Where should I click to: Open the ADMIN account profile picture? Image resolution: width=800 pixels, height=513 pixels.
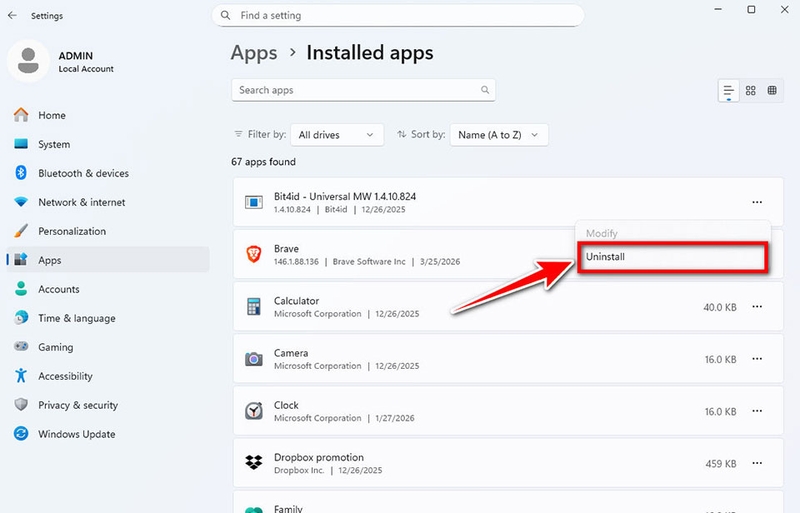tap(28, 61)
